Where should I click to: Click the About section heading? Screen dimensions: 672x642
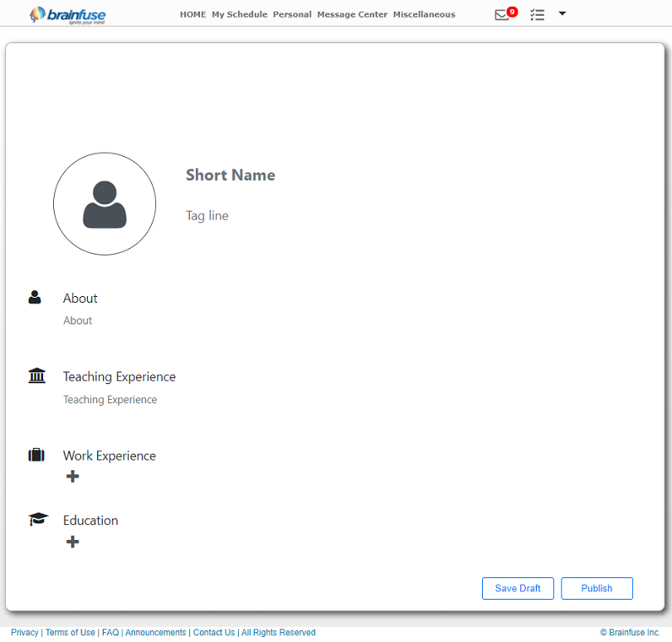80,299
